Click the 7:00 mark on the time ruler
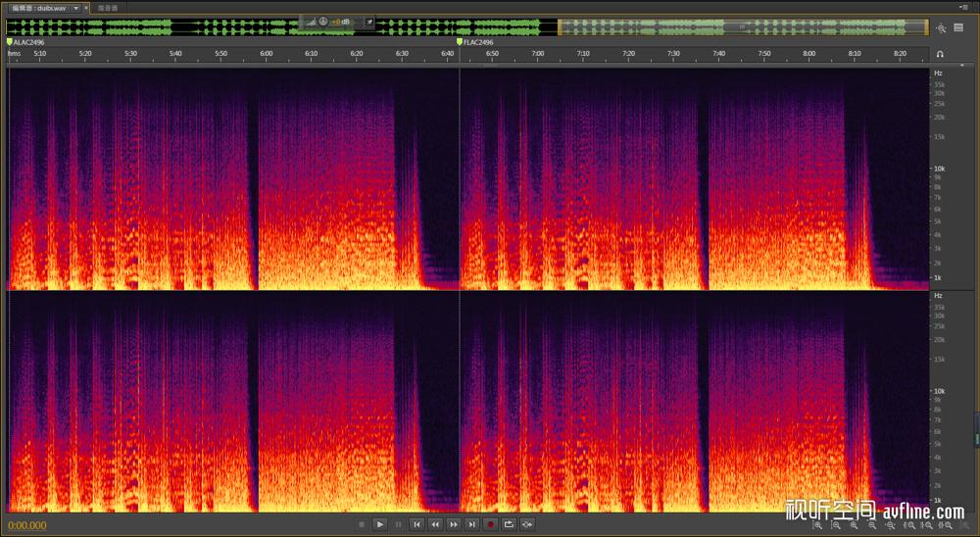The width and height of the screenshot is (980, 537). coord(537,54)
